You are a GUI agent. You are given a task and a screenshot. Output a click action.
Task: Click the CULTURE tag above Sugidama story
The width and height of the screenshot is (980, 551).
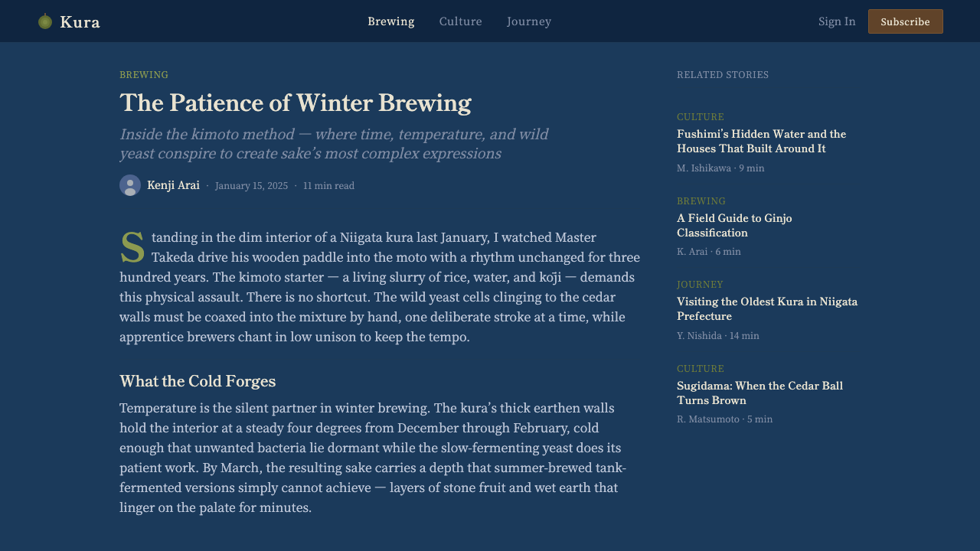(x=701, y=369)
